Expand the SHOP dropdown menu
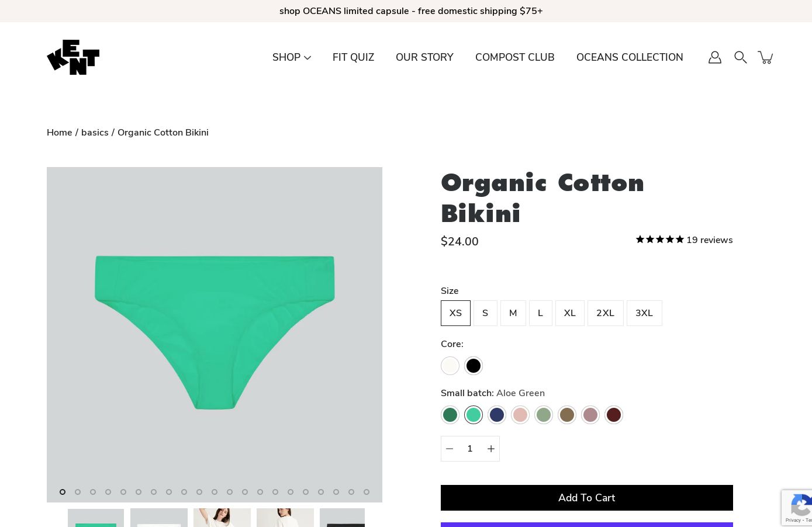This screenshot has width=812, height=527. pyautogui.click(x=291, y=57)
